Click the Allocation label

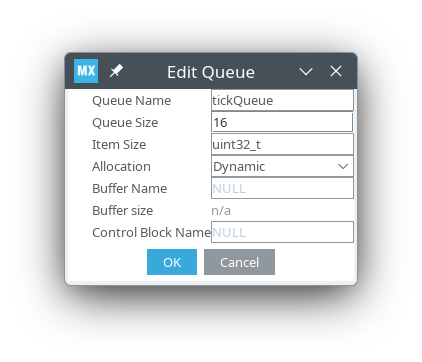coord(121,167)
